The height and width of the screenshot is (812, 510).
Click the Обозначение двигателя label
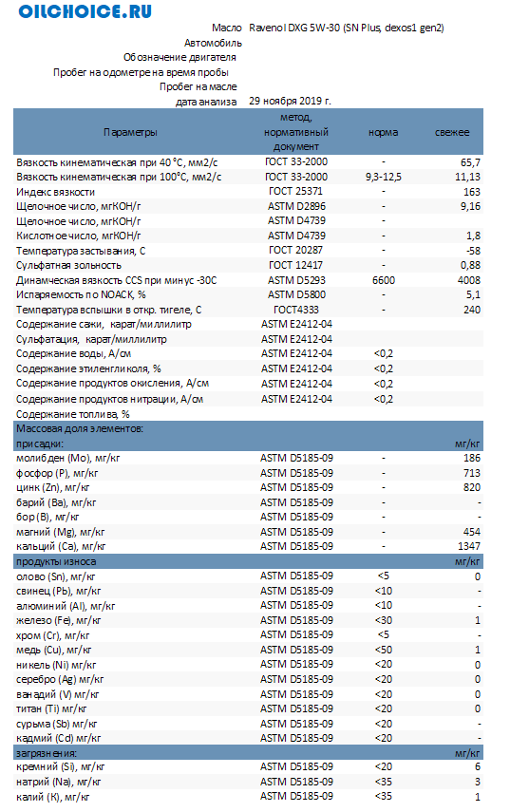tap(179, 58)
